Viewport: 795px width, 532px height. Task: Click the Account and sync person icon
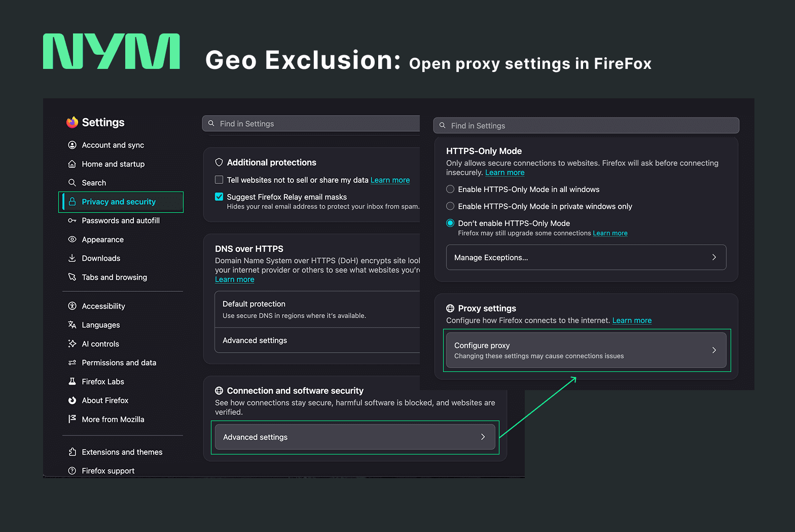[72, 145]
